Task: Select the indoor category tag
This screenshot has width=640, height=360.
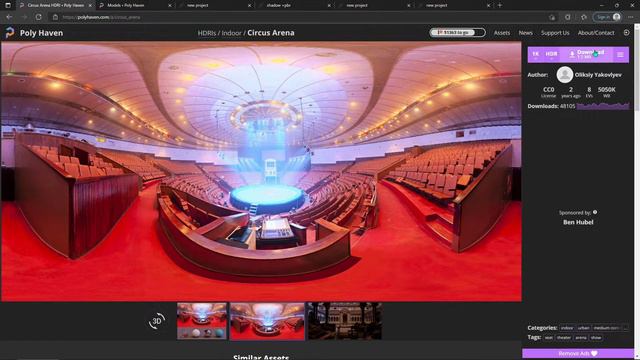Action: pyautogui.click(x=567, y=328)
